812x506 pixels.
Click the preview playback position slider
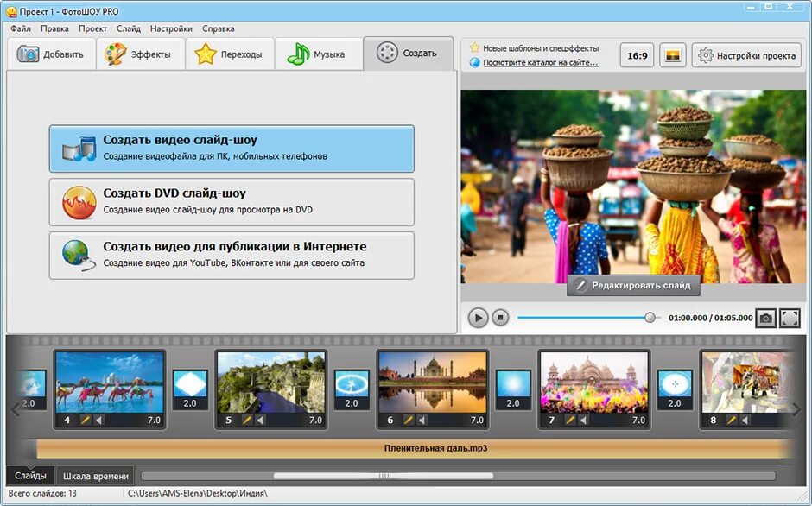tap(650, 318)
